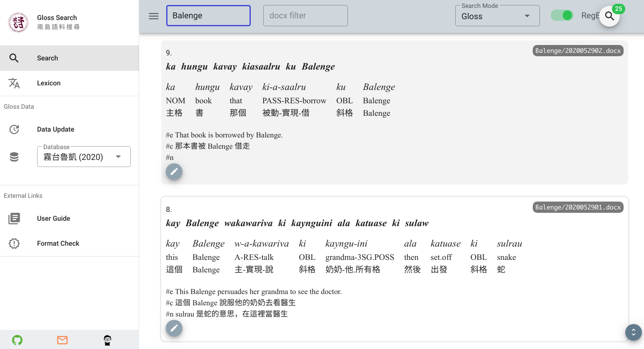
Task: Open the User Guide
Action: click(52, 218)
